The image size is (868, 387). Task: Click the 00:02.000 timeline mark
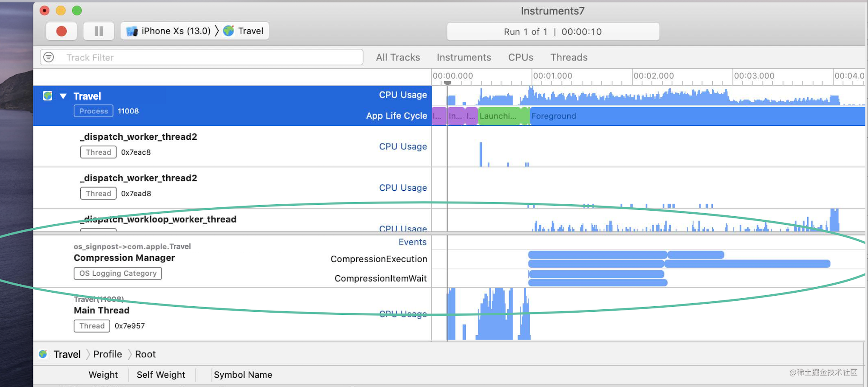[x=653, y=76]
